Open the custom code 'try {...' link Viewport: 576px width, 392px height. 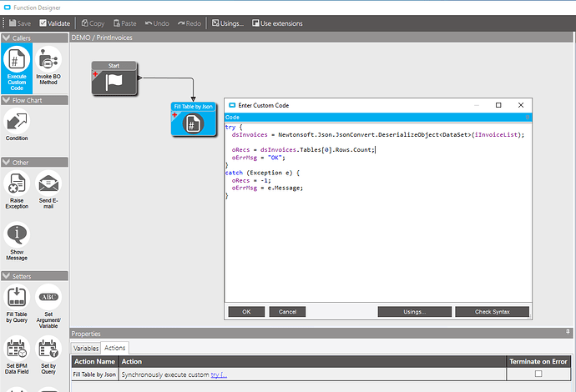click(x=219, y=374)
